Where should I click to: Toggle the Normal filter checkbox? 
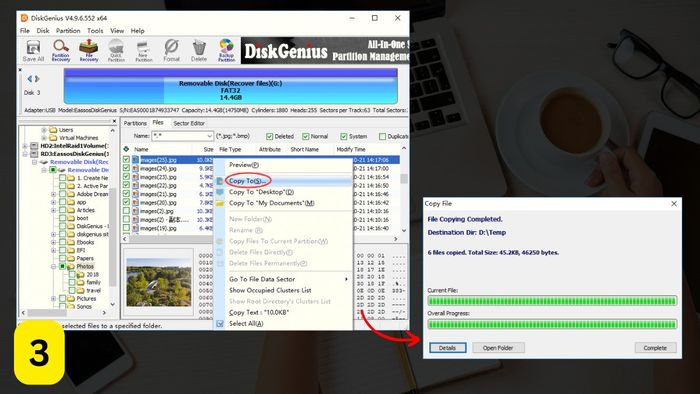pos(305,137)
